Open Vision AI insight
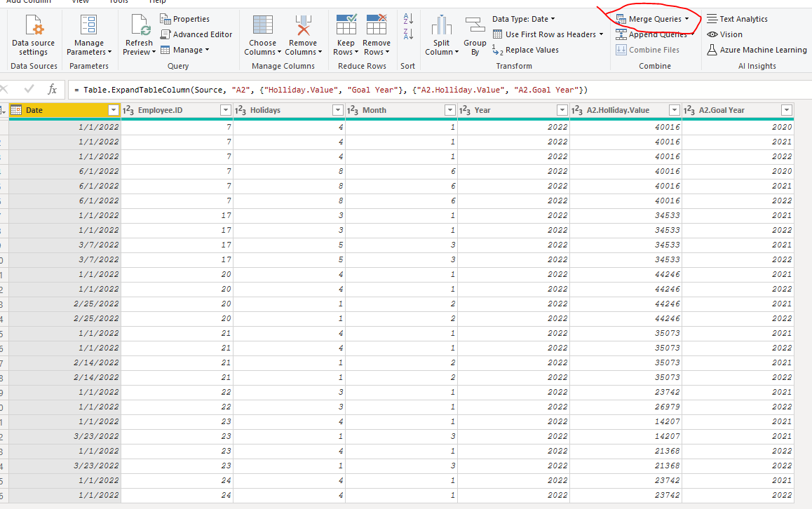This screenshot has width=812, height=509. point(725,34)
